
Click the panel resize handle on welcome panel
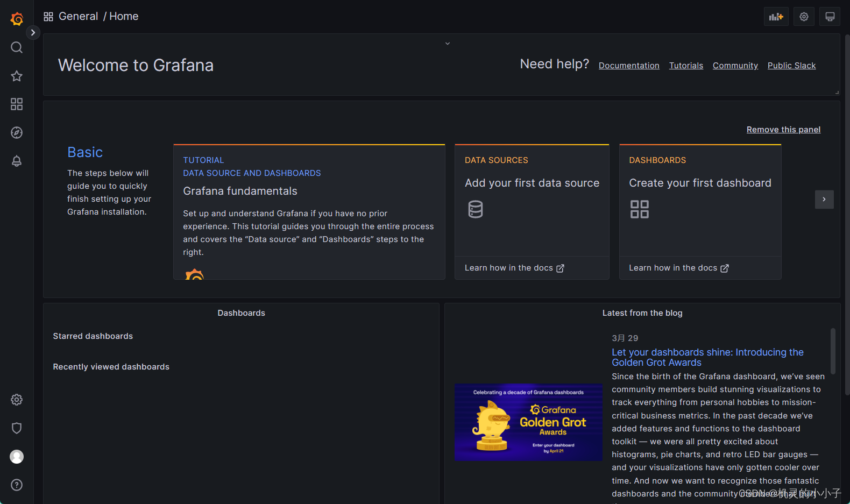(x=837, y=93)
